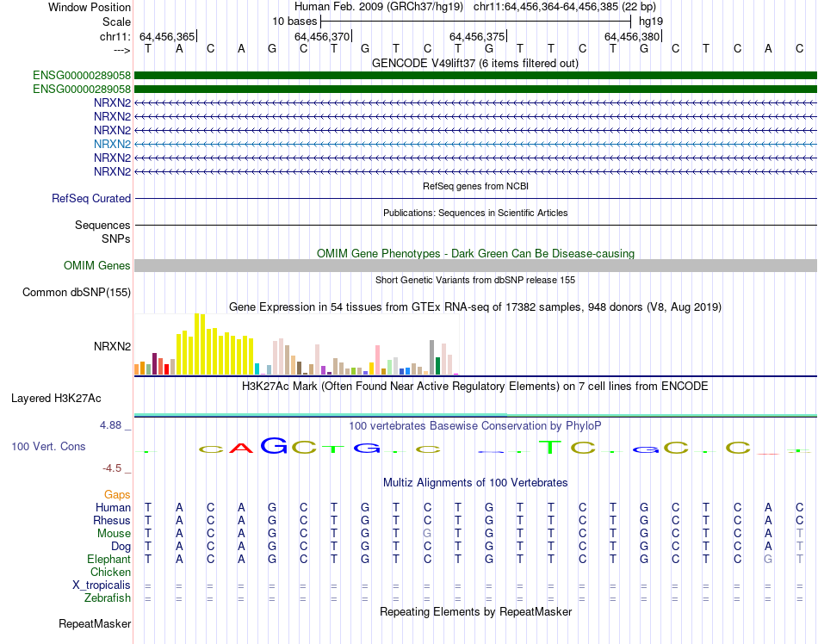Click the large blue G in PhyloP logo
The image size is (818, 644).
click(x=274, y=445)
